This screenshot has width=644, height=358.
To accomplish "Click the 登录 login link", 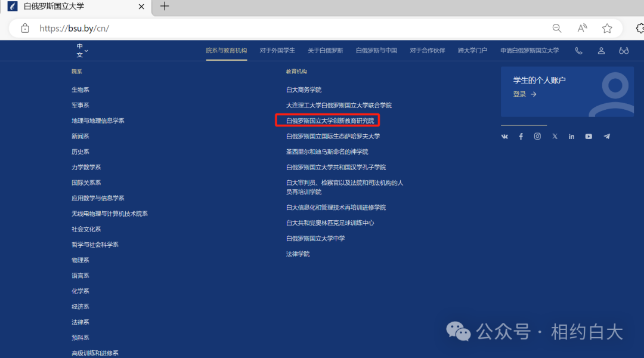I will pos(525,94).
